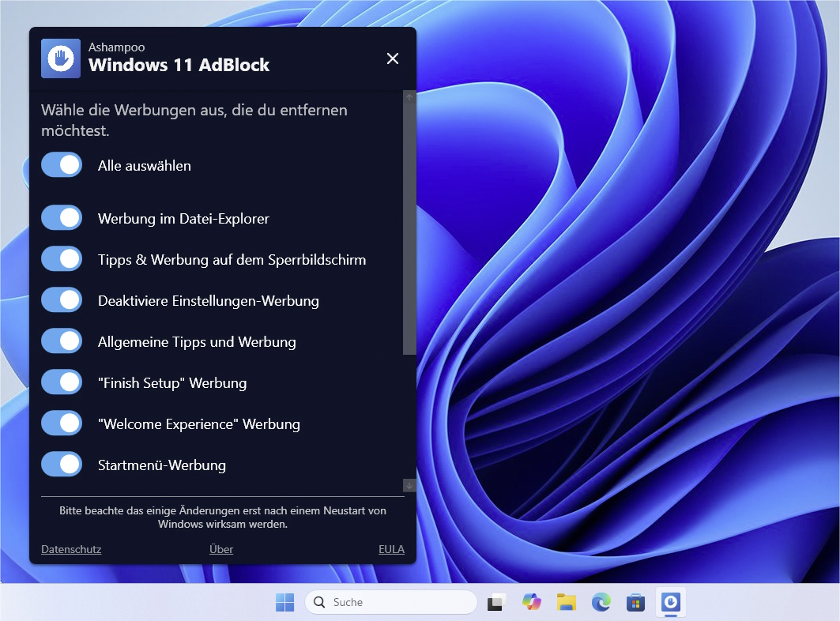840x621 pixels.
Task: Launch Microsoft Edge from the taskbar
Action: click(601, 602)
